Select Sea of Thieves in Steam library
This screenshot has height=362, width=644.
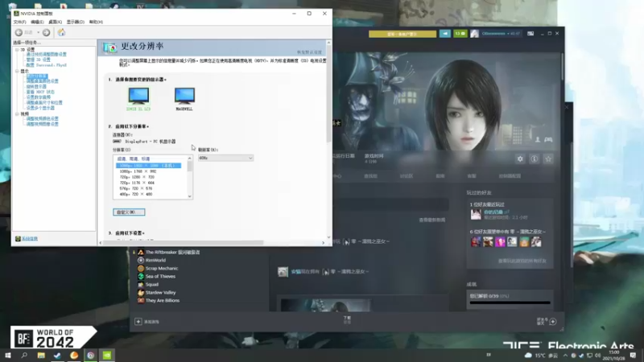160,276
